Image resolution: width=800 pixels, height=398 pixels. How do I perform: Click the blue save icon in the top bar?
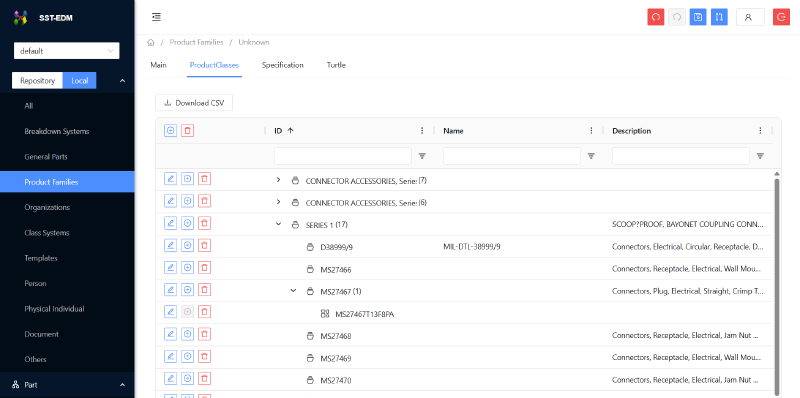698,17
